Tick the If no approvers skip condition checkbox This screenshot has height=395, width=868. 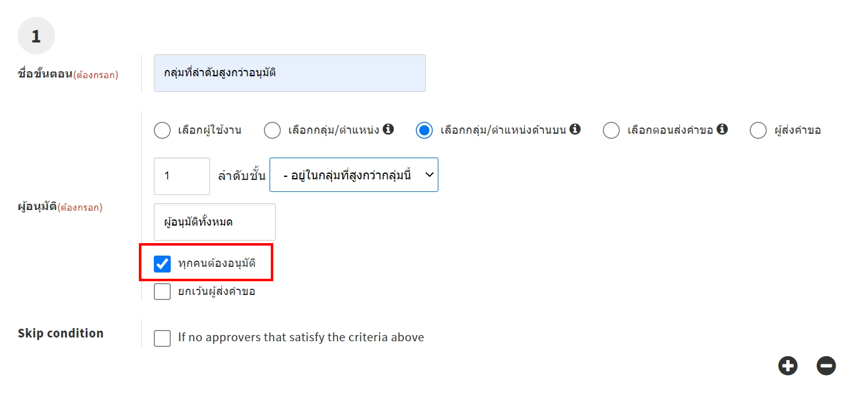162,338
